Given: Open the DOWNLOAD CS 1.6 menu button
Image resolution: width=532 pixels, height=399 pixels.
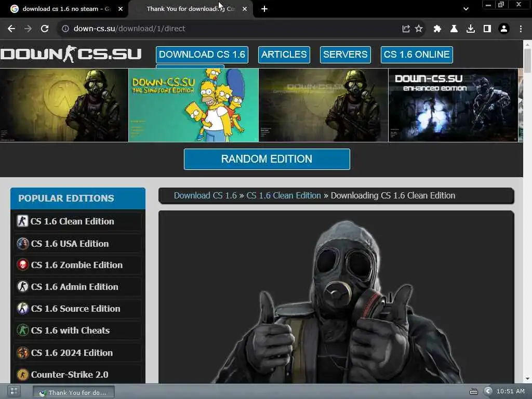Looking at the screenshot, I should 202,55.
